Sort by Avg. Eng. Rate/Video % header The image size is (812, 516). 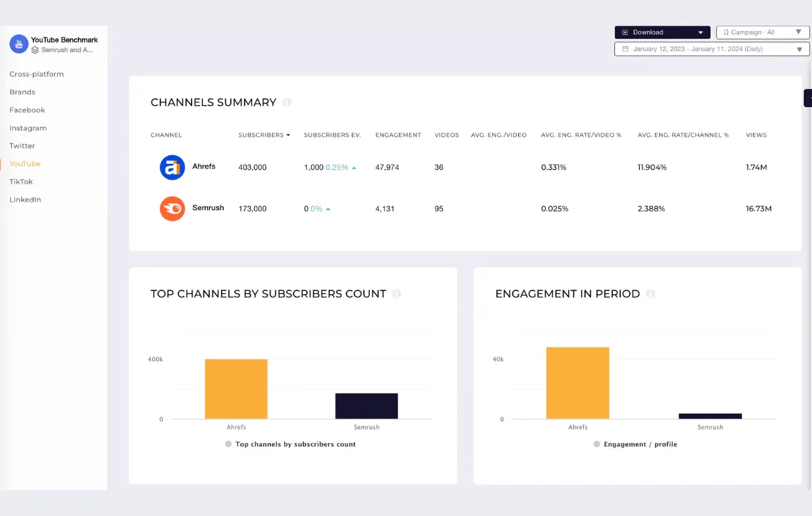pos(581,135)
